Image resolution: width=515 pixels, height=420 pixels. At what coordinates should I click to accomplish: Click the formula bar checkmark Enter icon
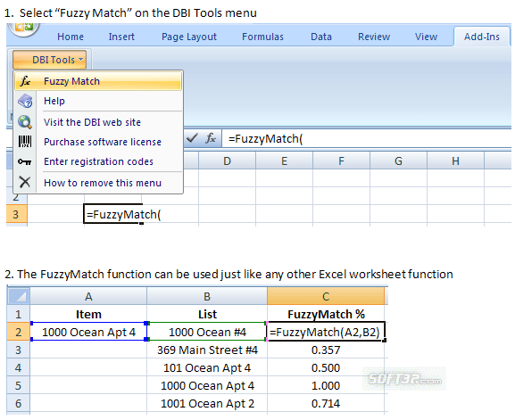coord(192,138)
